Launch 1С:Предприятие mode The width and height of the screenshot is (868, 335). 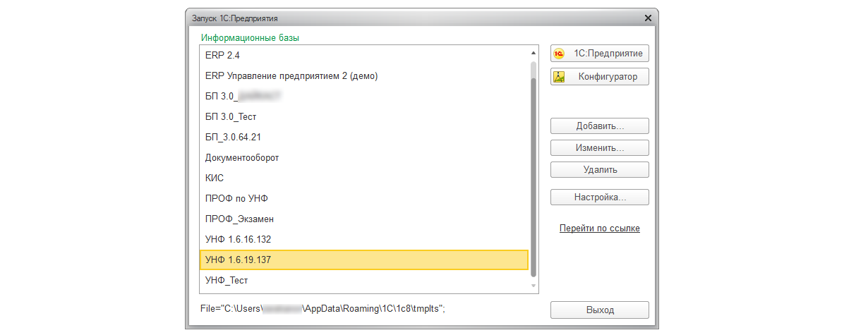tap(599, 54)
